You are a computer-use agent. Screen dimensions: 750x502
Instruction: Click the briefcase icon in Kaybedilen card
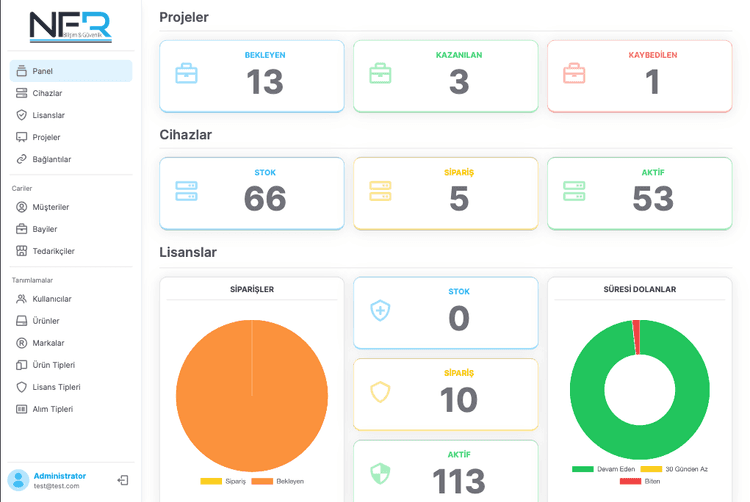574,74
